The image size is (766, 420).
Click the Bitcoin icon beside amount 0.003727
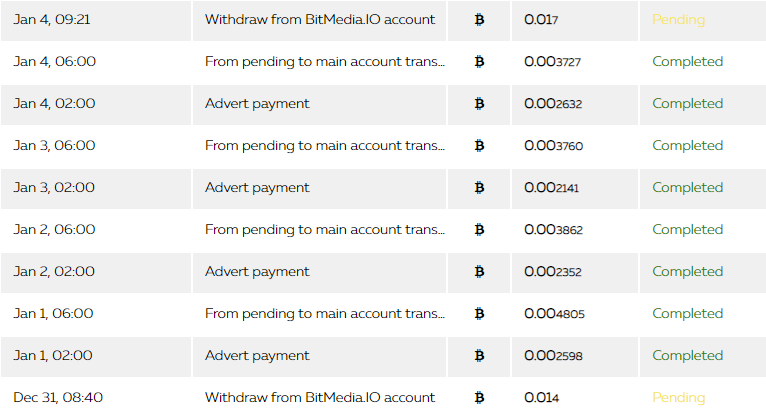479,62
